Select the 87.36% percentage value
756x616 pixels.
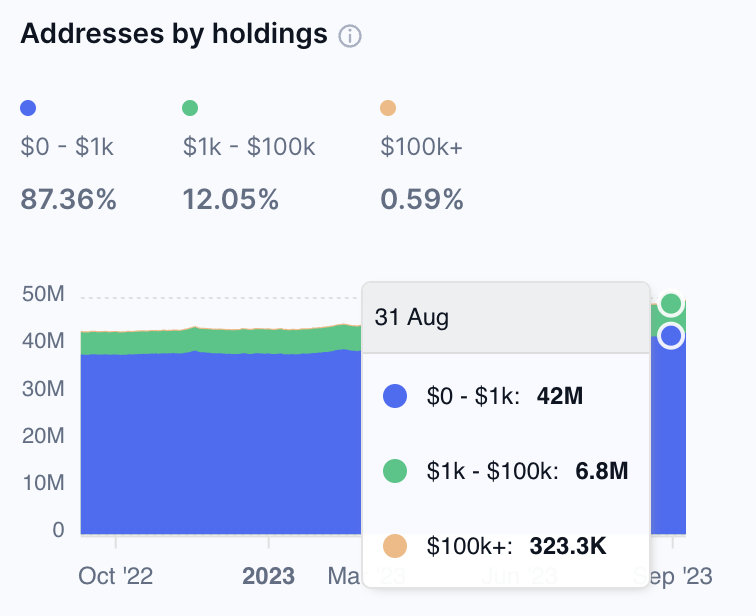click(x=69, y=200)
